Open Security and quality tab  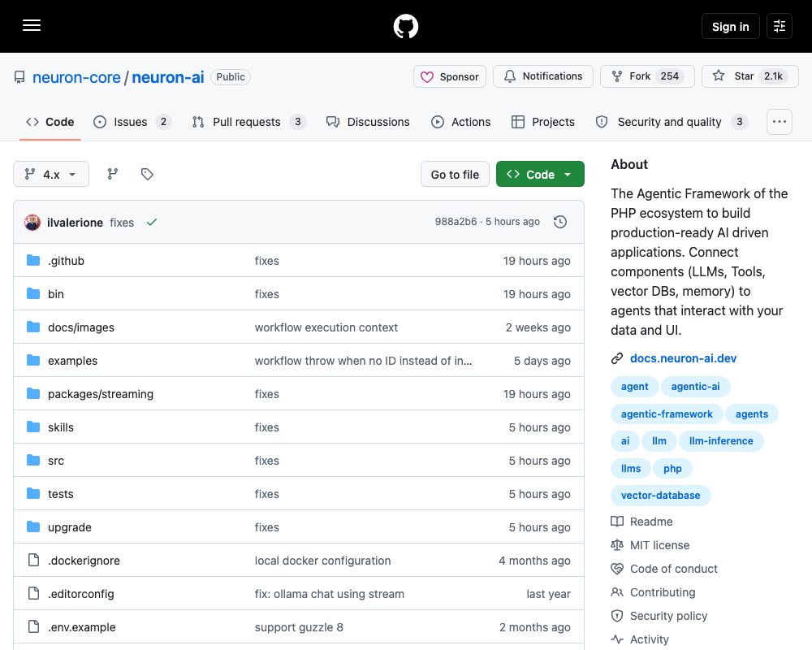pyautogui.click(x=672, y=122)
